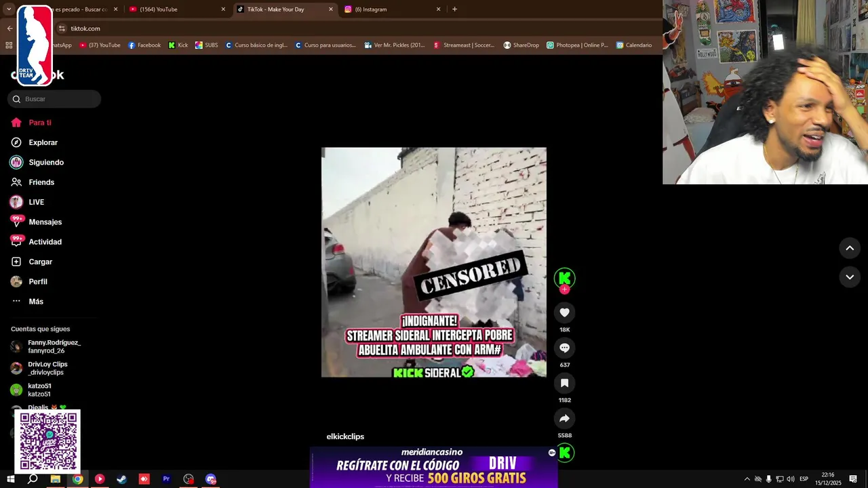The height and width of the screenshot is (488, 868).
Task: Follow the creator with the red plus badge
Action: [x=564, y=289]
